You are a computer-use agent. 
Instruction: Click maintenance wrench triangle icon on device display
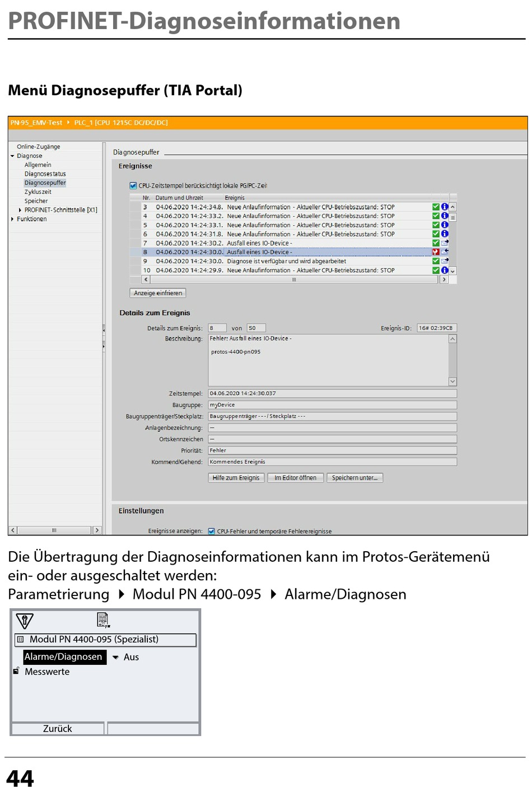tap(25, 621)
